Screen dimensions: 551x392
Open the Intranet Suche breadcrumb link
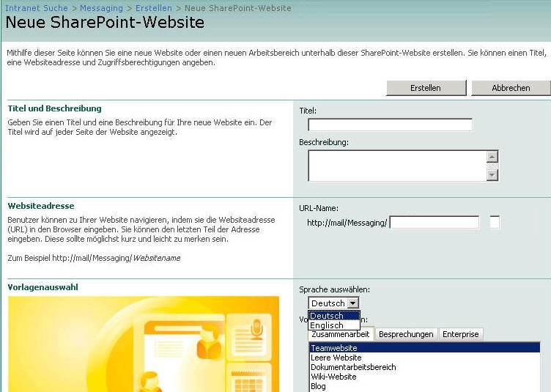click(37, 8)
